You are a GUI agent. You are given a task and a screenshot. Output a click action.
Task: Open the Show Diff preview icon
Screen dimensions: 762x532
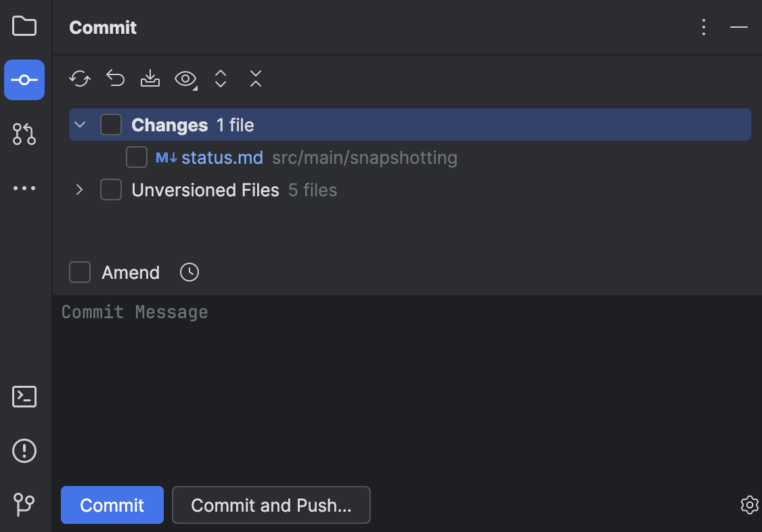(x=185, y=79)
